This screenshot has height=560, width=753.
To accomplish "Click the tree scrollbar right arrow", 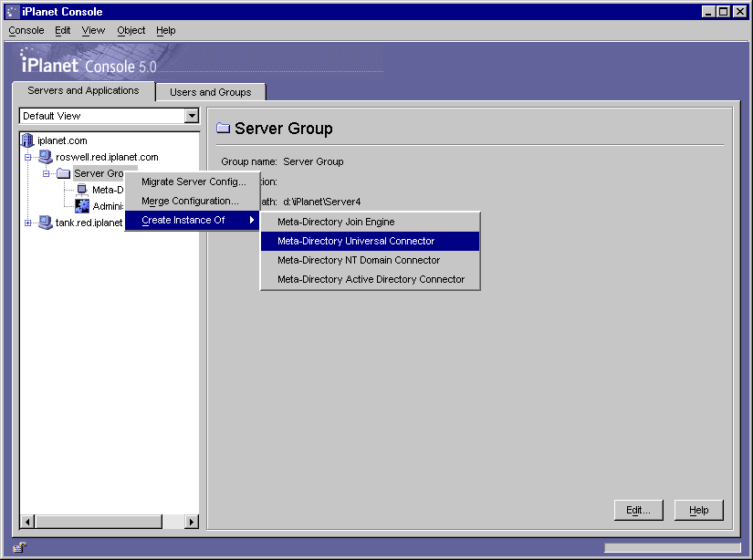I will pos(191,522).
